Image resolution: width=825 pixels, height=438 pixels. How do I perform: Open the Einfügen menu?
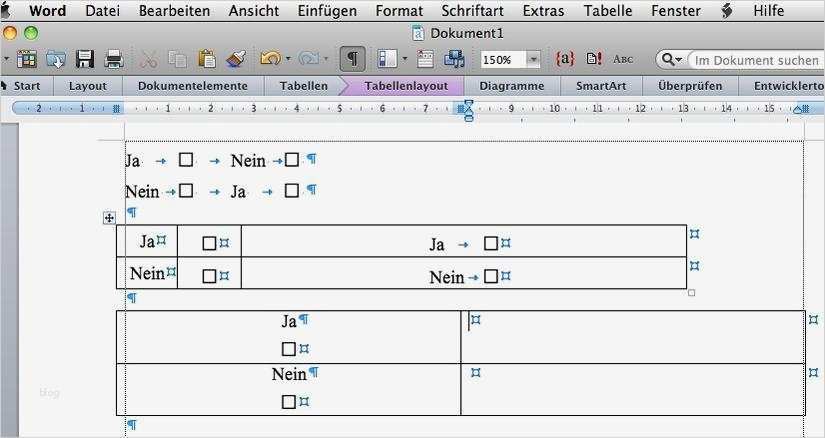(x=327, y=11)
